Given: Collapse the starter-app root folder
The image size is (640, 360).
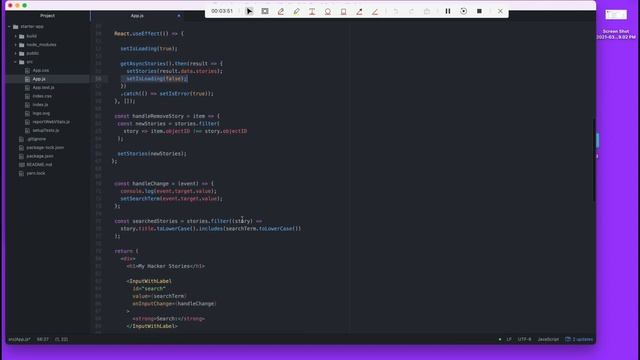Looking at the screenshot, I should pyautogui.click(x=9, y=27).
